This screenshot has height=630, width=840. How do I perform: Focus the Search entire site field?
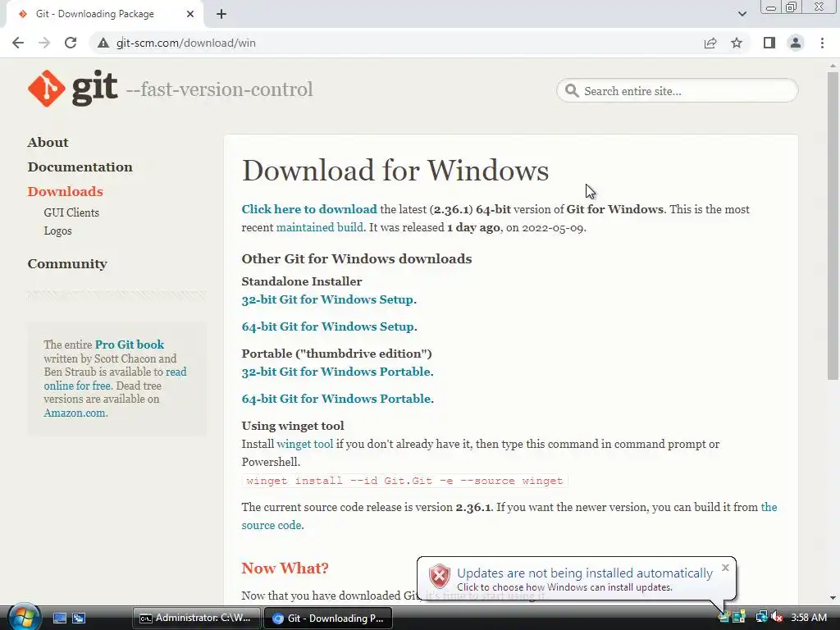tap(677, 90)
